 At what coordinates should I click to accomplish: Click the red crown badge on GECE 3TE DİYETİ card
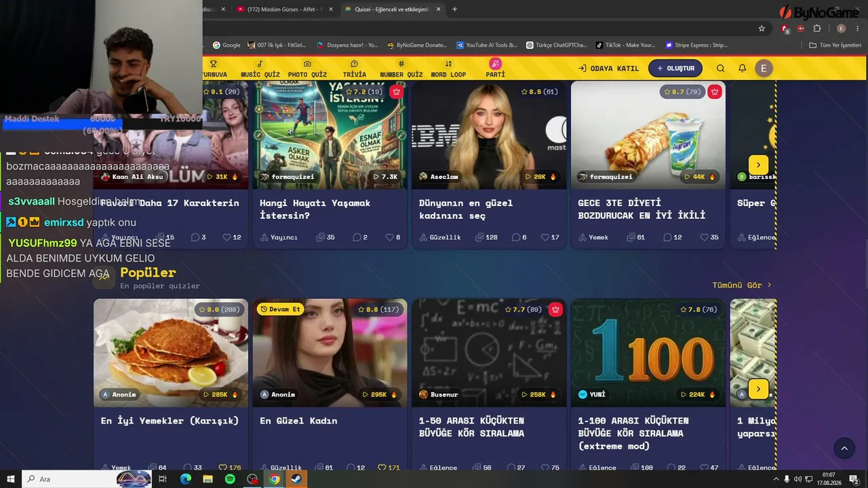tap(715, 91)
